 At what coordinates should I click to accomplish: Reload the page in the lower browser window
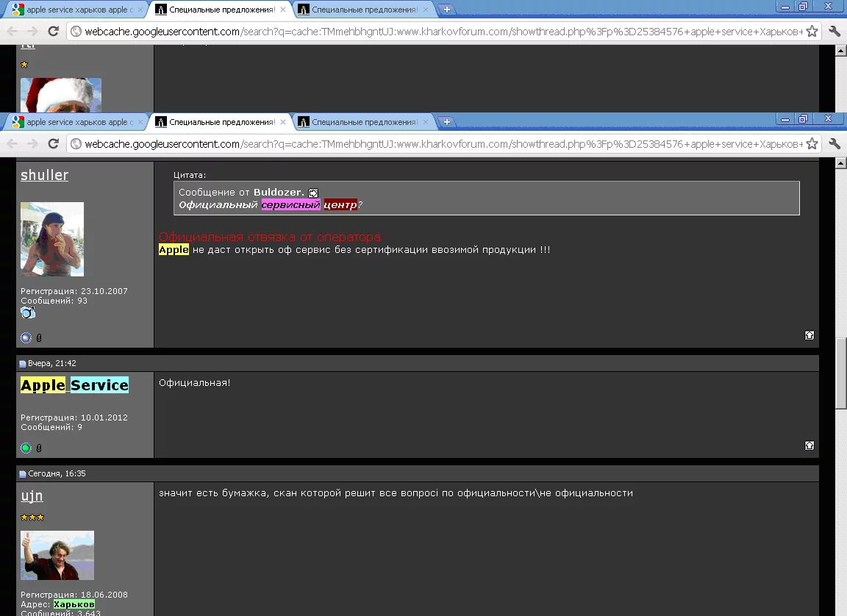click(x=53, y=143)
